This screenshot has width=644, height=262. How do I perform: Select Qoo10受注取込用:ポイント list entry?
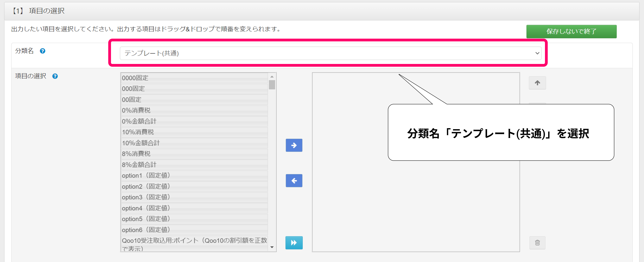[x=194, y=243]
